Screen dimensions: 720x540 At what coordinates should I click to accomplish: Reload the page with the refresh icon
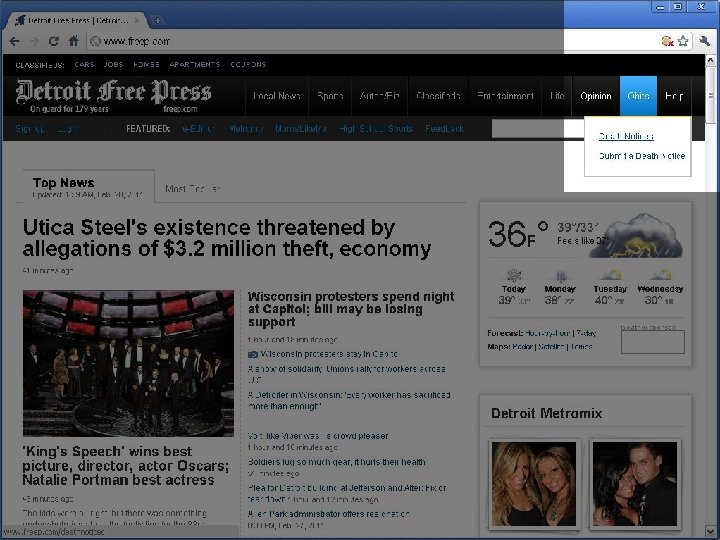coord(54,41)
